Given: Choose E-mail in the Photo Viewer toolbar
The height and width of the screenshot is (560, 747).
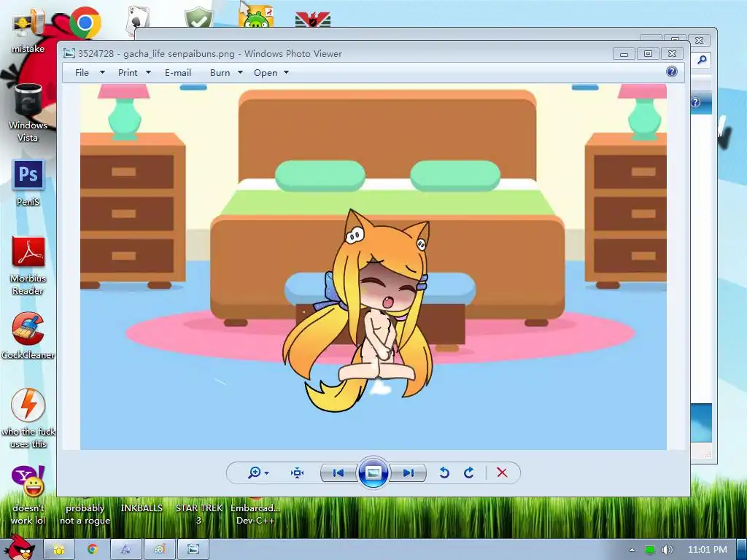Looking at the screenshot, I should click(178, 72).
